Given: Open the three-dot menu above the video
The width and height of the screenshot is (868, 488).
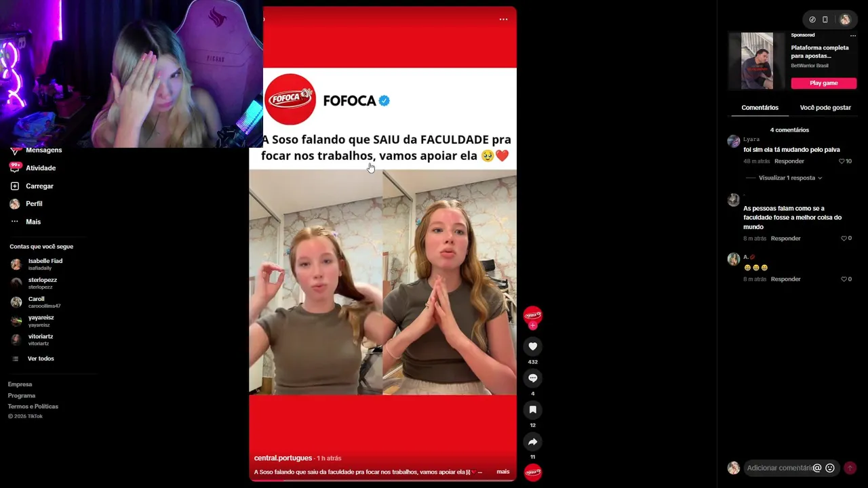Looking at the screenshot, I should tap(503, 19).
